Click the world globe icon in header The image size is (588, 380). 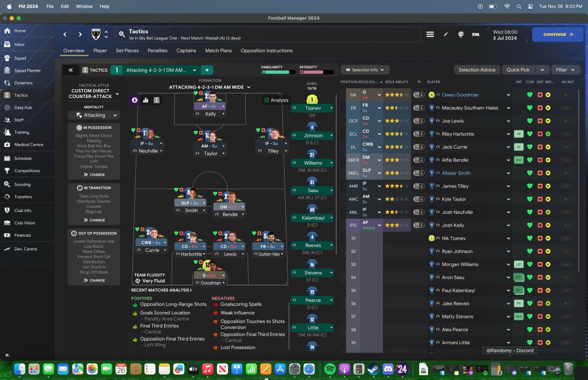(x=461, y=35)
